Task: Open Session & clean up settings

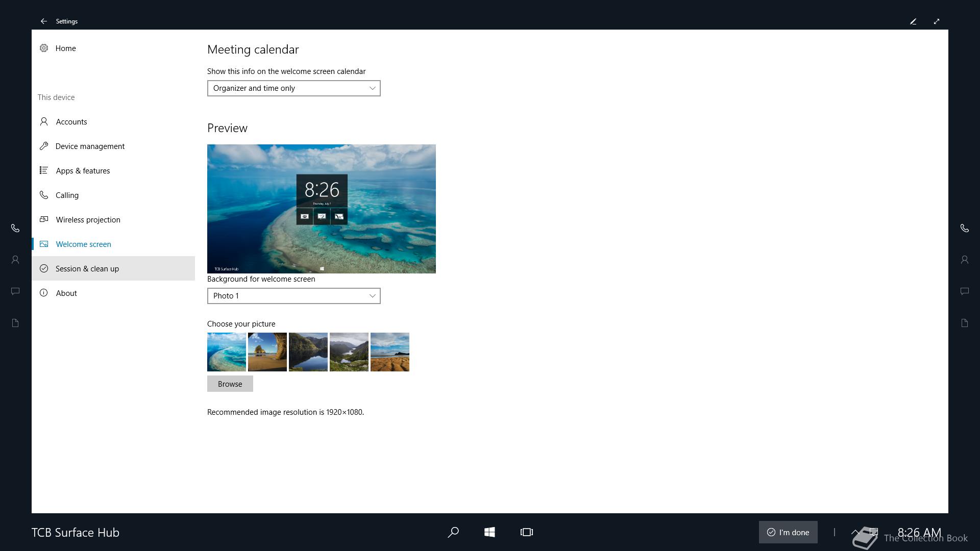Action: pyautogui.click(x=113, y=268)
